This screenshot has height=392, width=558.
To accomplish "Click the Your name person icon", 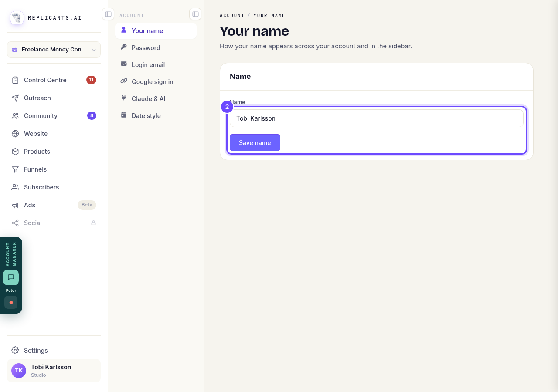I will [124, 30].
